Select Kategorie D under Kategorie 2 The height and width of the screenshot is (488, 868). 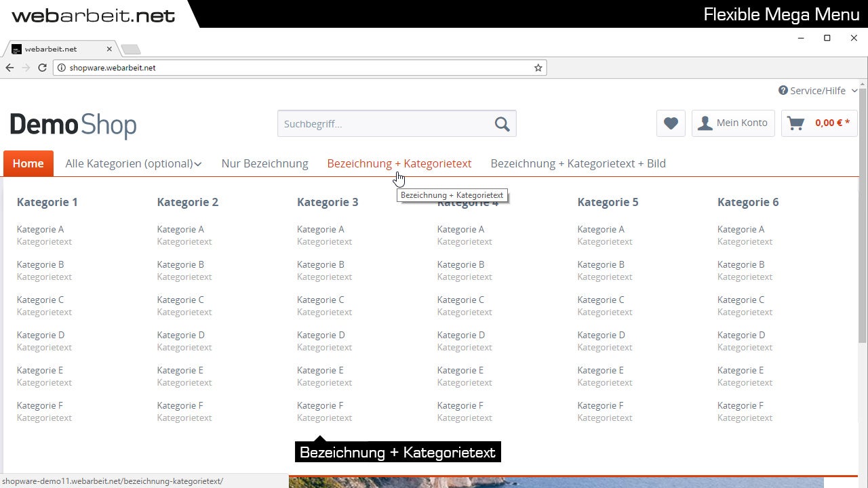(x=181, y=335)
